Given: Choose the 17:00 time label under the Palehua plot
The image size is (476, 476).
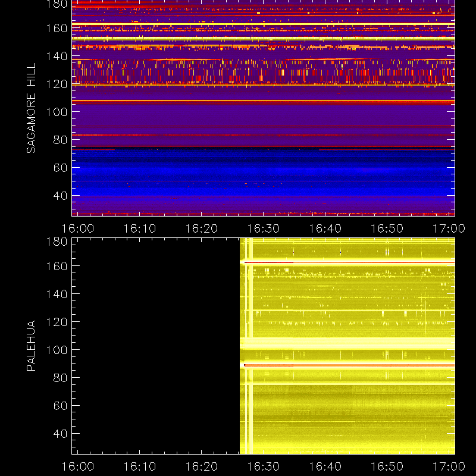Looking at the screenshot, I should (449, 466).
